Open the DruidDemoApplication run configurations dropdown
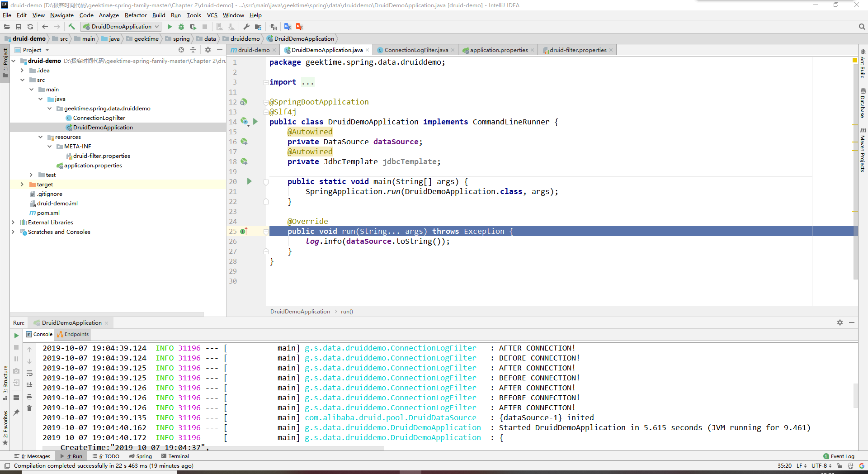The width and height of the screenshot is (868, 474). [157, 26]
